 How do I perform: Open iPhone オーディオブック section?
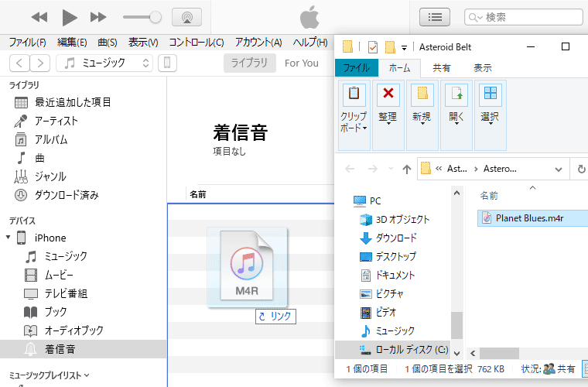tap(84, 330)
